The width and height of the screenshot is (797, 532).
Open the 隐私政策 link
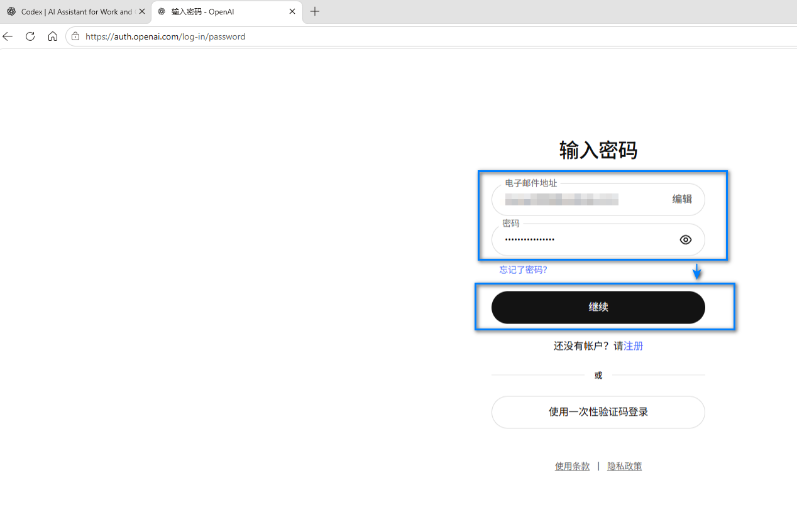coord(624,466)
